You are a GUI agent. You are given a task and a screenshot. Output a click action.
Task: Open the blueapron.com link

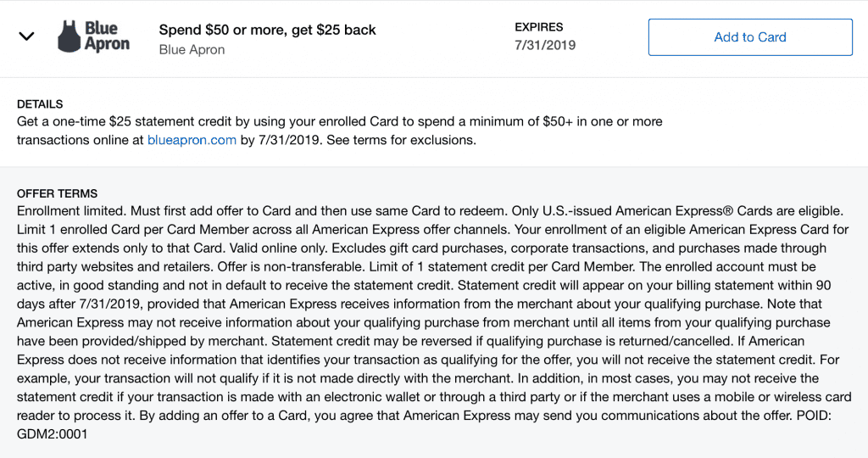(x=192, y=140)
